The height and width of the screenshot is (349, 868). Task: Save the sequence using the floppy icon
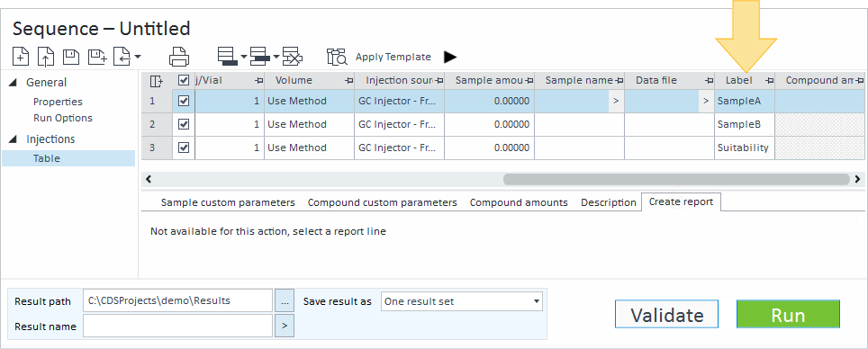coord(71,57)
